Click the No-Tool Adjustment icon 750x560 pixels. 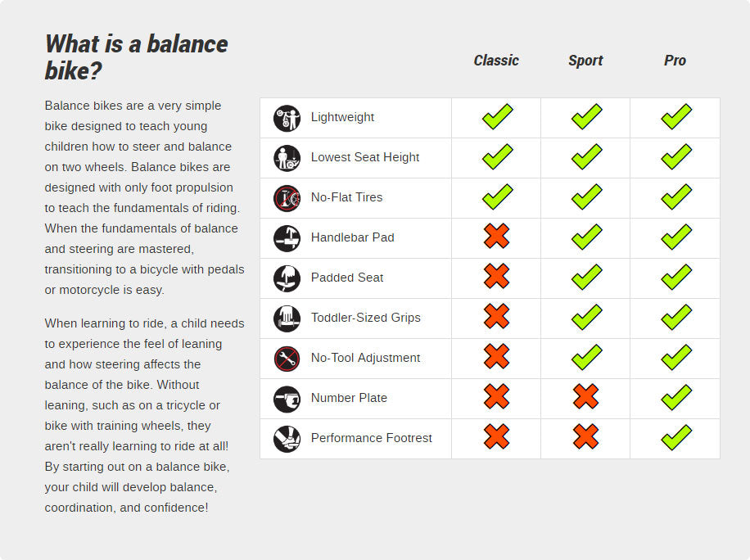coord(287,359)
